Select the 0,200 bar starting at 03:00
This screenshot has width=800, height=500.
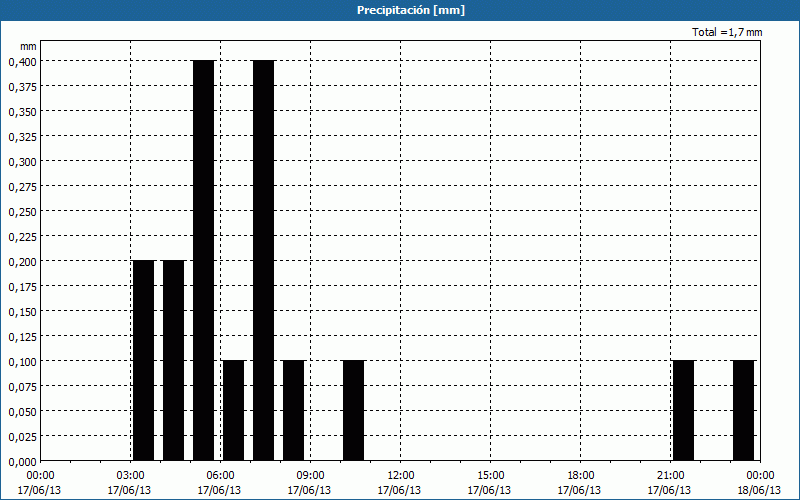pyautogui.click(x=143, y=361)
